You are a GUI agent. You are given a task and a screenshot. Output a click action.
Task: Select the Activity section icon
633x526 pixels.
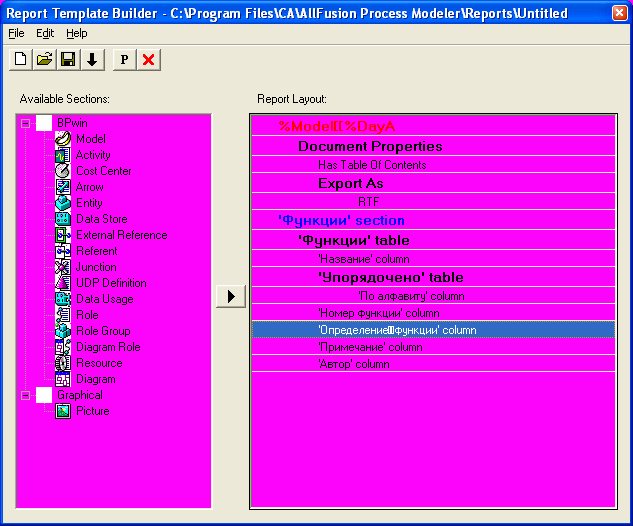[63, 155]
